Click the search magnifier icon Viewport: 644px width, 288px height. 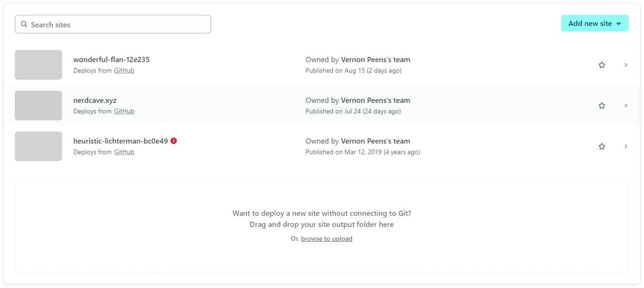click(x=24, y=25)
